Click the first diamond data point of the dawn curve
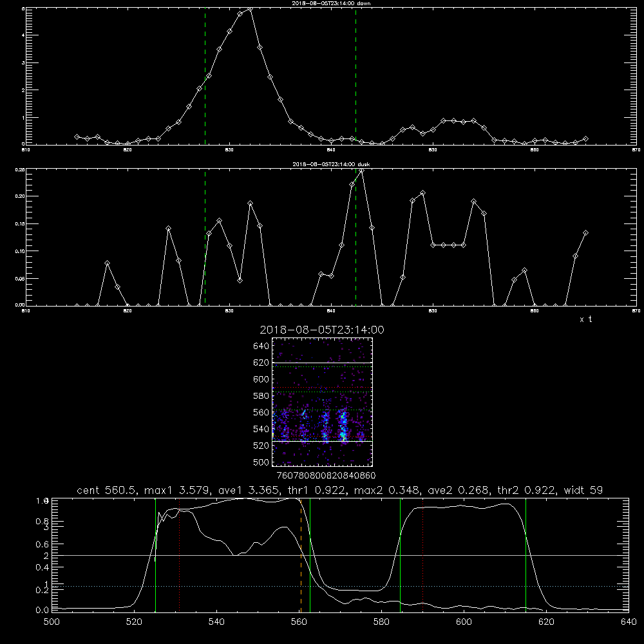Viewport: 644px width, 644px height. pos(77,137)
